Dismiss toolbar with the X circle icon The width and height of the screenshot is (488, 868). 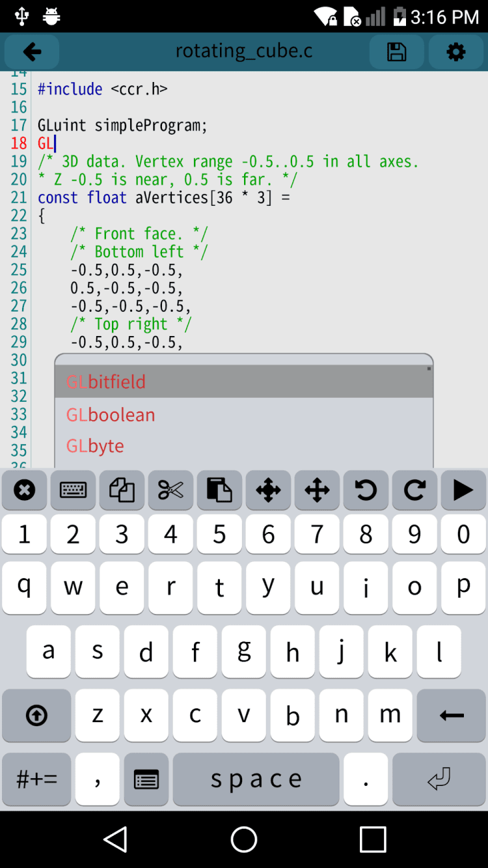(24, 490)
